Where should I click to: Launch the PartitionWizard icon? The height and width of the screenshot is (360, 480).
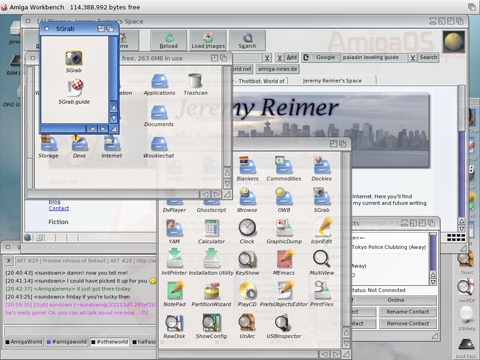tap(211, 291)
